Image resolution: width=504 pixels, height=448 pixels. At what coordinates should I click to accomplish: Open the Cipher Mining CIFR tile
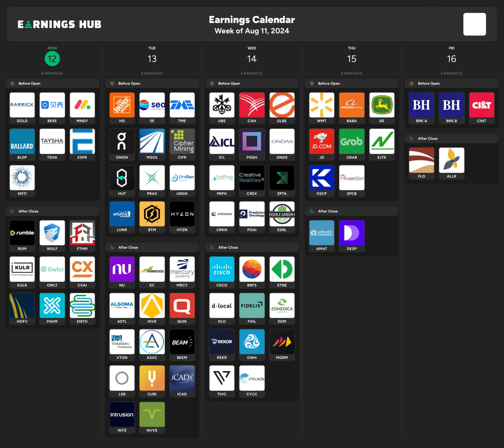182,144
